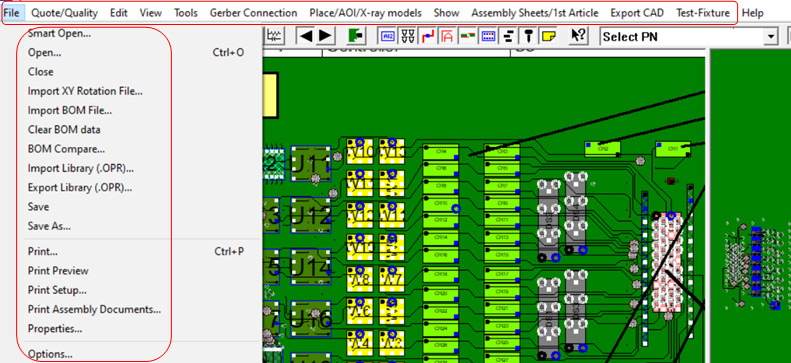Click the right arrow next toolbar icon
Image resolution: width=791 pixels, height=363 pixels.
[325, 36]
